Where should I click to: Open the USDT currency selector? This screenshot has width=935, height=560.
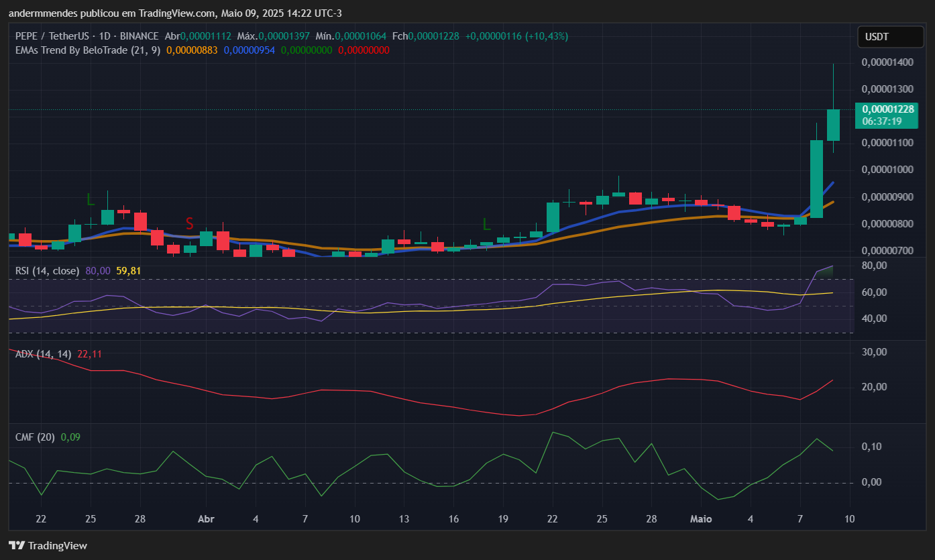889,37
